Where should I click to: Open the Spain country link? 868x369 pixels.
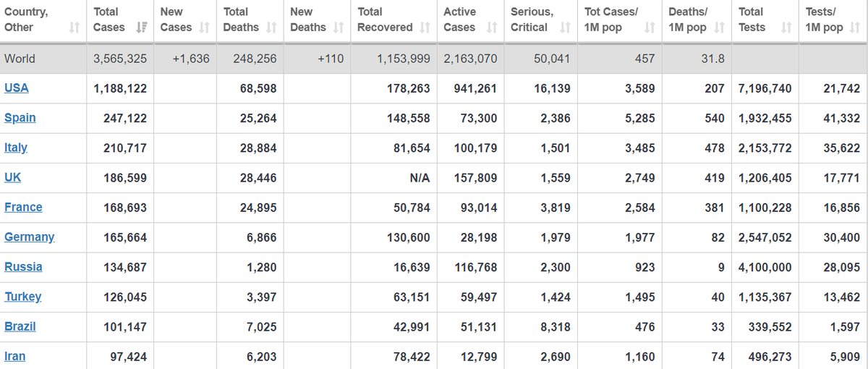(x=20, y=118)
